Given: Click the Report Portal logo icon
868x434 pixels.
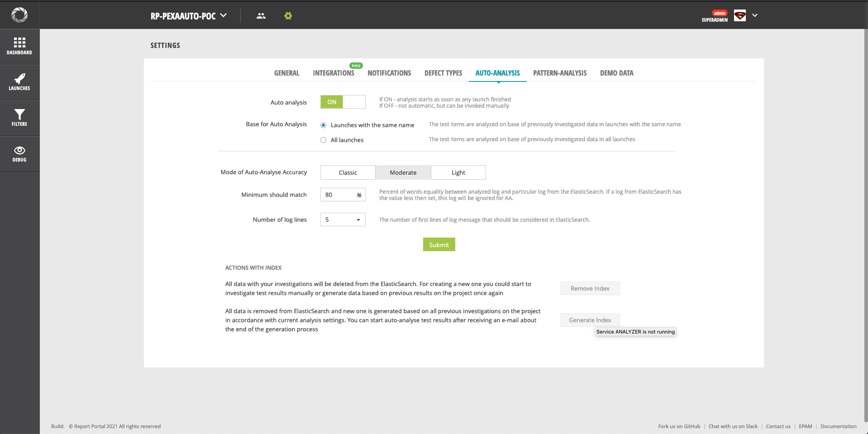Looking at the screenshot, I should (19, 15).
